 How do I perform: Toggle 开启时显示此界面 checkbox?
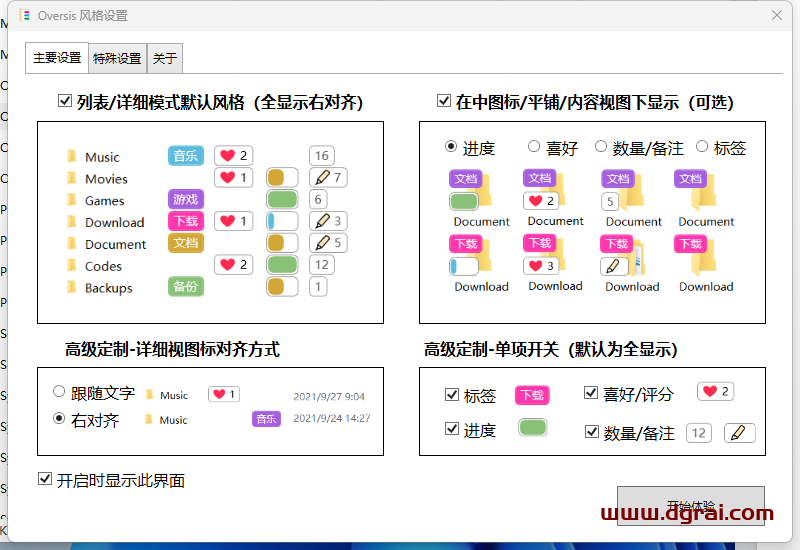45,479
